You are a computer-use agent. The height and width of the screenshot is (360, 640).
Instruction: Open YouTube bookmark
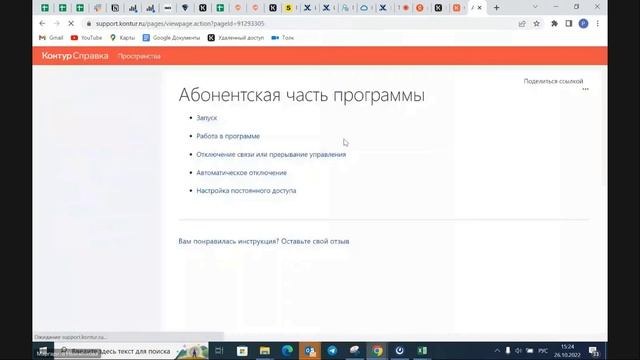[x=86, y=38]
